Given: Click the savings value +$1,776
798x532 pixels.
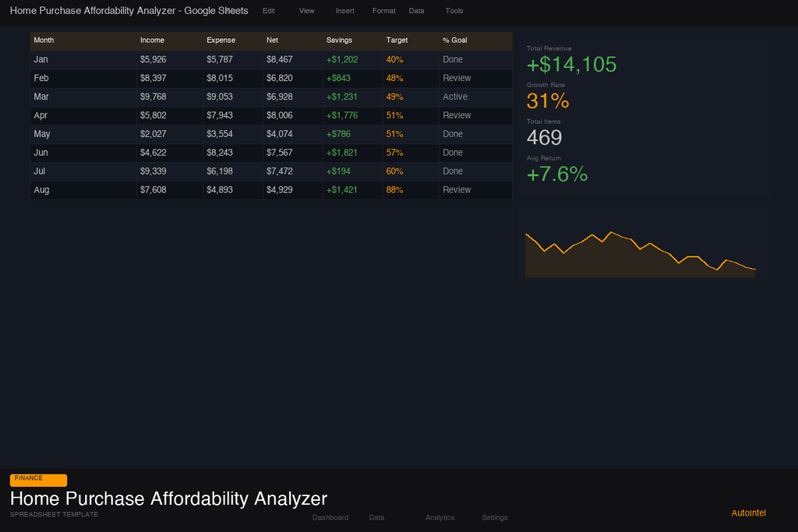Looking at the screenshot, I should tap(342, 115).
